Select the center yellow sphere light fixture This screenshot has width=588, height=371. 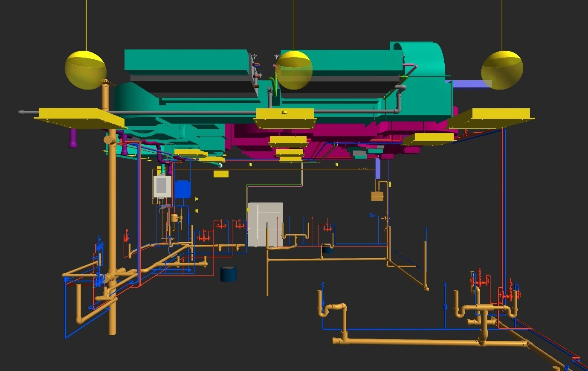click(294, 70)
